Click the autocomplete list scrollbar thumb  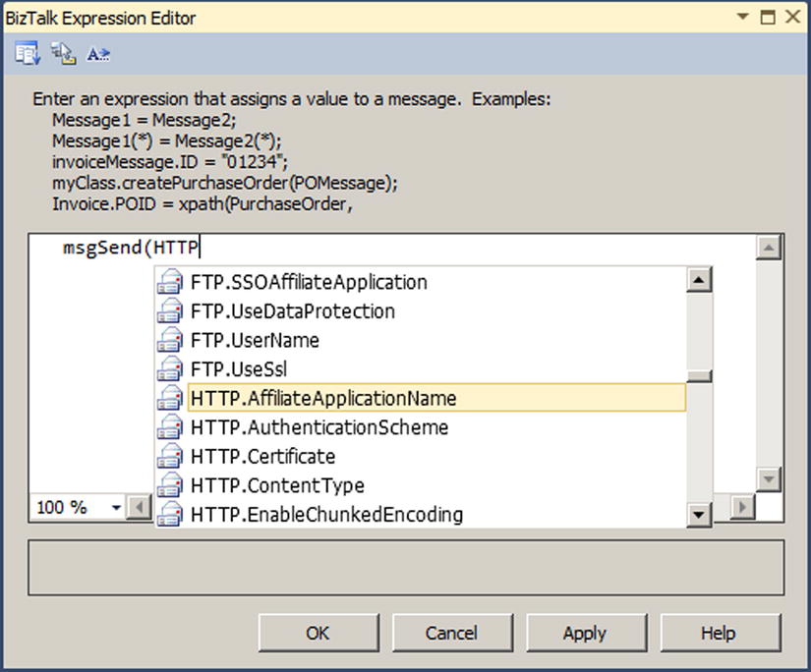click(x=699, y=376)
